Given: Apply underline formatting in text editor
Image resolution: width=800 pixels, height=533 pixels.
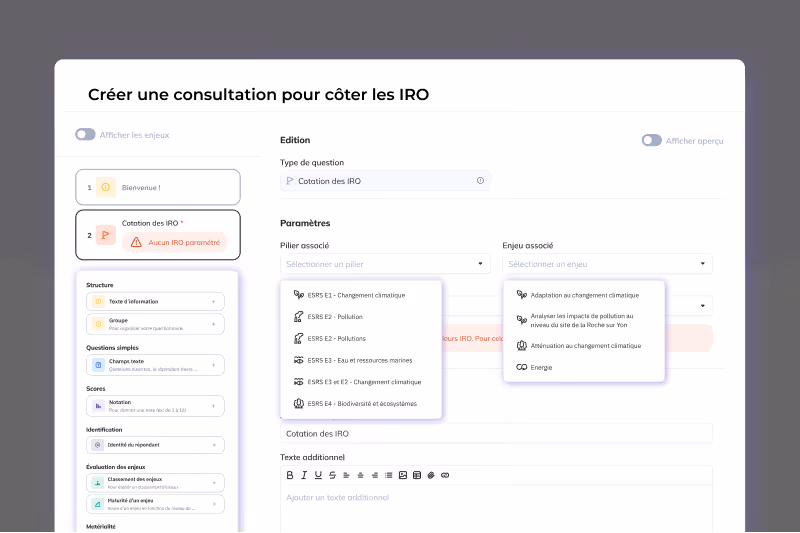Looking at the screenshot, I should pos(318,475).
